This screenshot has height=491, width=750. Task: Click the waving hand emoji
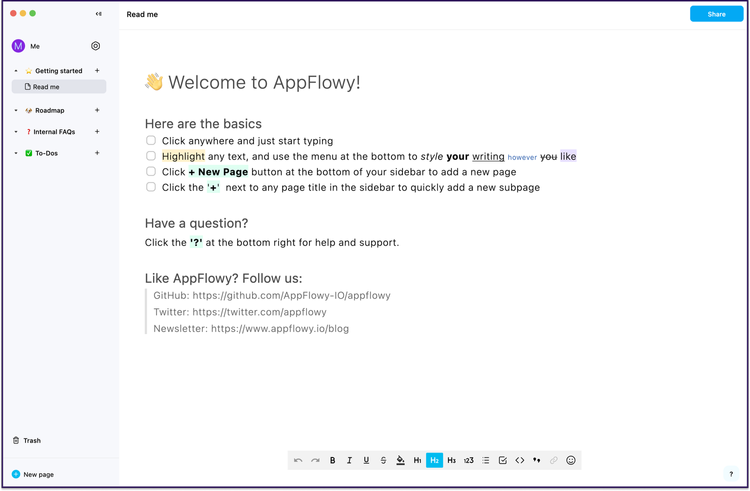pos(154,82)
